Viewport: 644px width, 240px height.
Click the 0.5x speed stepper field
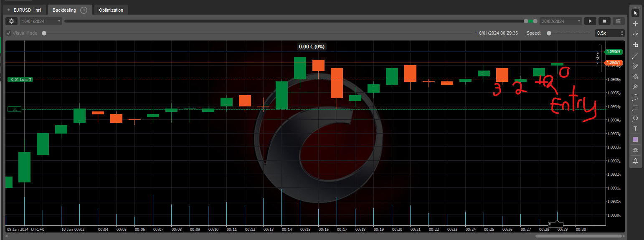[x=610, y=33]
